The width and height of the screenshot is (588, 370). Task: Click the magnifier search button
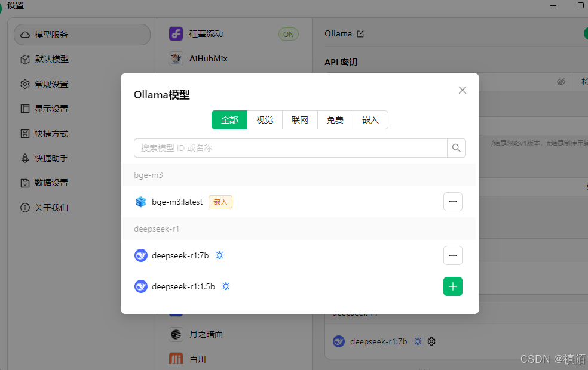pos(457,148)
